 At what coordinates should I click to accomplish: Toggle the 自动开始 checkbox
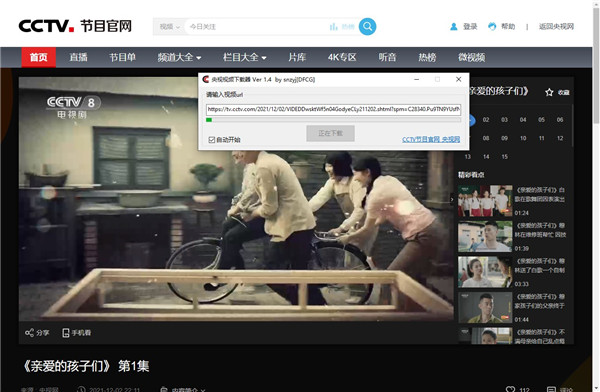212,140
